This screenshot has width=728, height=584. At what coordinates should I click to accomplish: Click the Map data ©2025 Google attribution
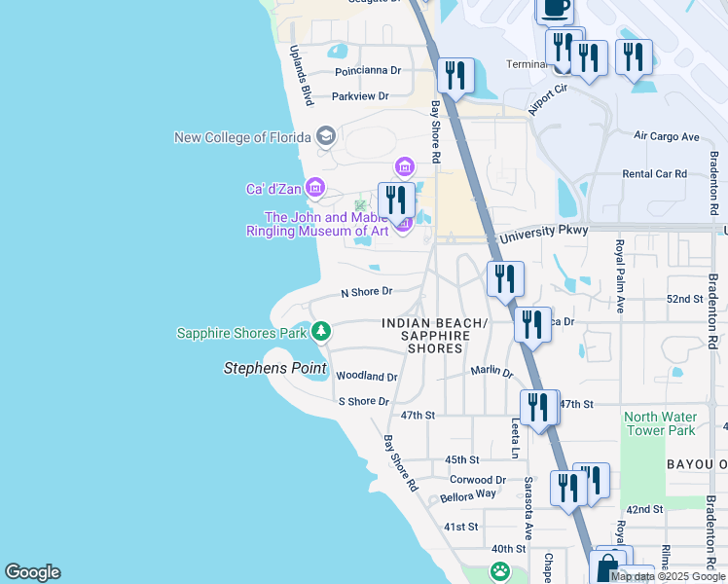669,576
